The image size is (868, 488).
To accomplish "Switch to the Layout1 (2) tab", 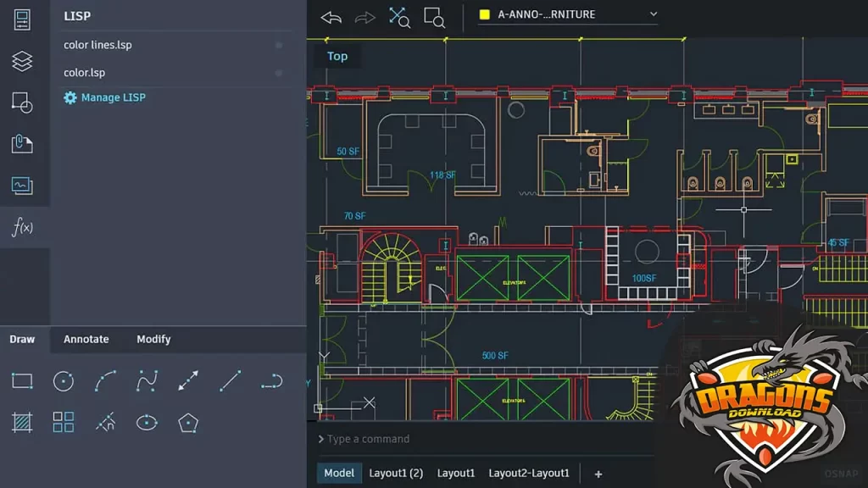I will coord(396,473).
